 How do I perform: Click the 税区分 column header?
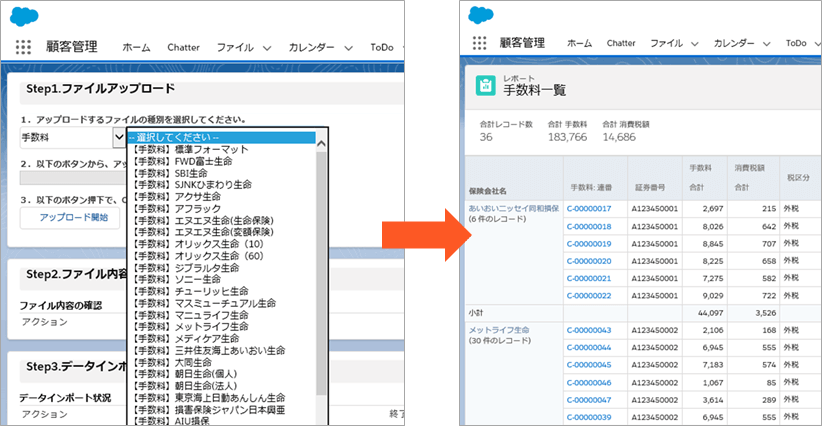(x=798, y=178)
